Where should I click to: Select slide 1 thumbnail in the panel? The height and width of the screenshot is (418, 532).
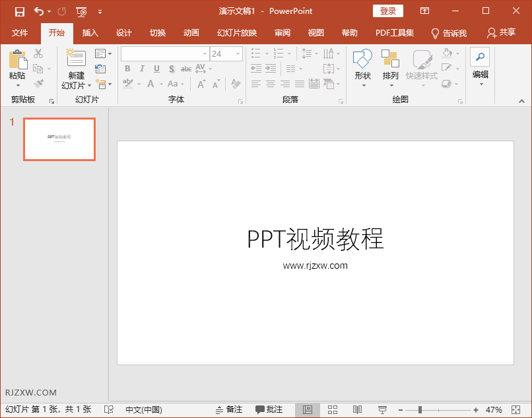[x=59, y=139]
